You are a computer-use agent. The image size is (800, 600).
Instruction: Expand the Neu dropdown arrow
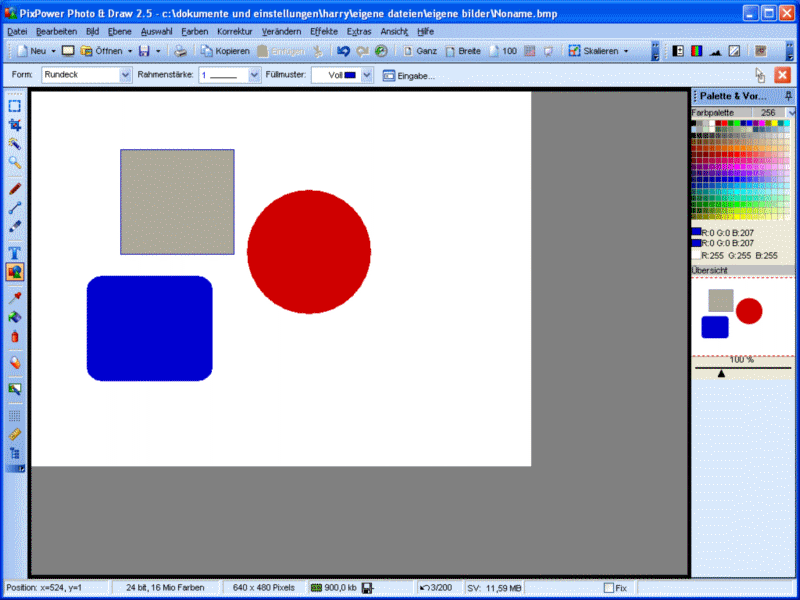click(x=53, y=52)
